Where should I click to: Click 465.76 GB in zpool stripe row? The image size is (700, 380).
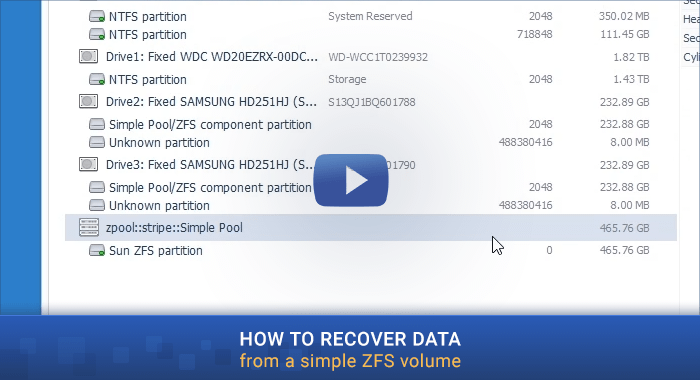625,228
